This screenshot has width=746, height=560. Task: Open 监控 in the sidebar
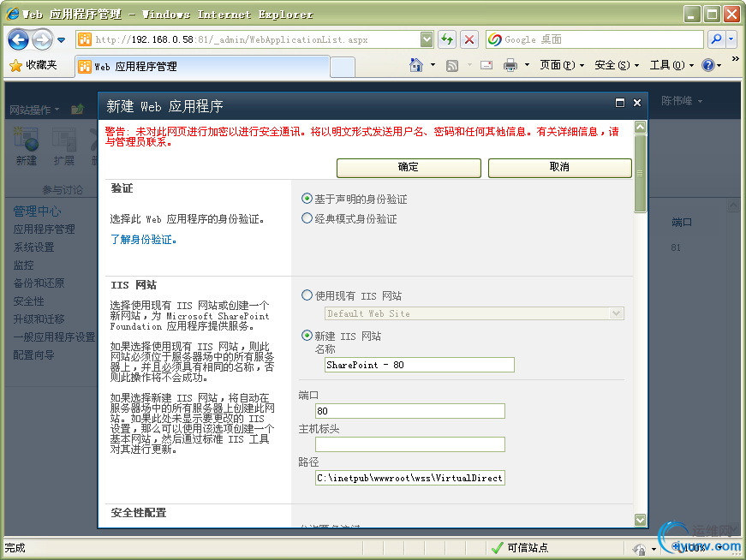click(x=23, y=265)
